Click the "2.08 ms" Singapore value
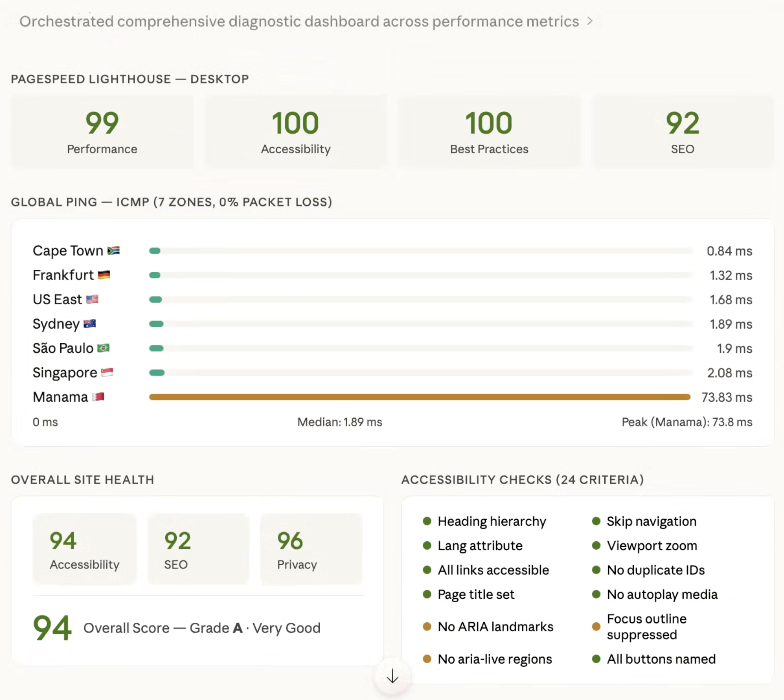The width and height of the screenshot is (784, 700). (730, 373)
